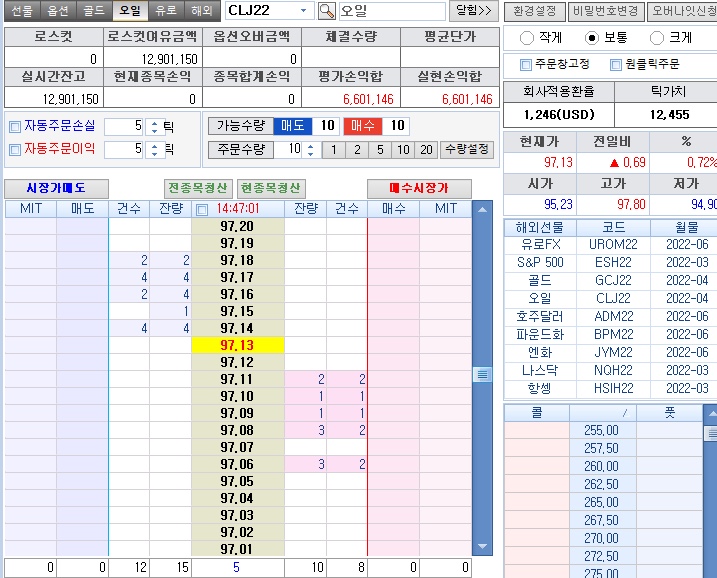The image size is (717, 578).
Task: Click the 자동주문손실 tick stepper arrows
Action: click(153, 127)
